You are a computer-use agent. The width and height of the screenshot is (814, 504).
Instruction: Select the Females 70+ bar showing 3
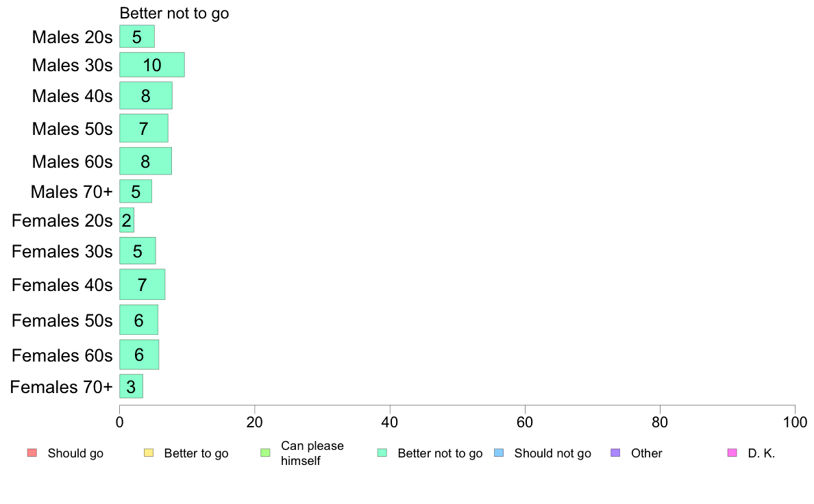pos(132,387)
